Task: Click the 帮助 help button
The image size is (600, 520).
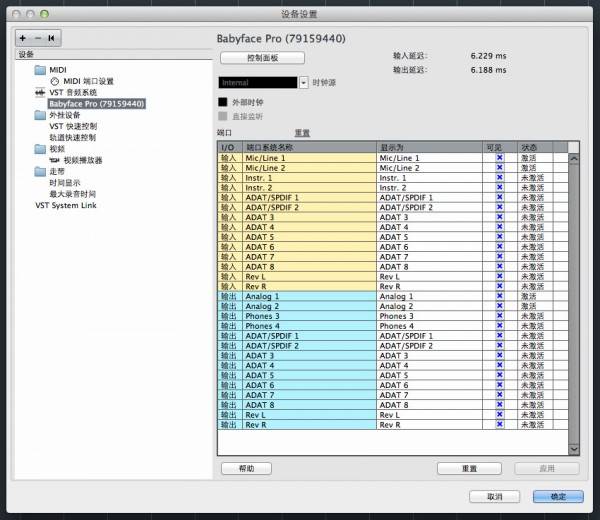Action: click(246, 468)
